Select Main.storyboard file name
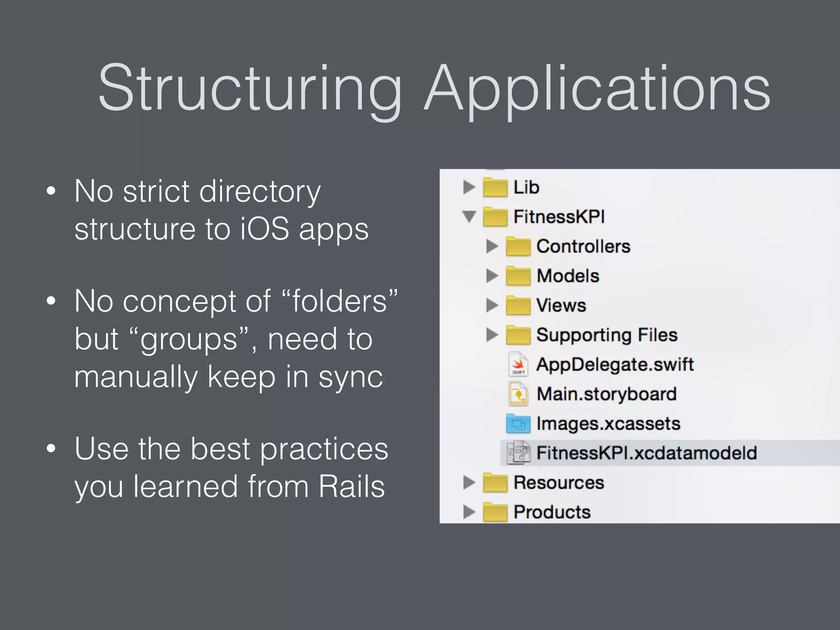The width and height of the screenshot is (840, 630). (606, 394)
